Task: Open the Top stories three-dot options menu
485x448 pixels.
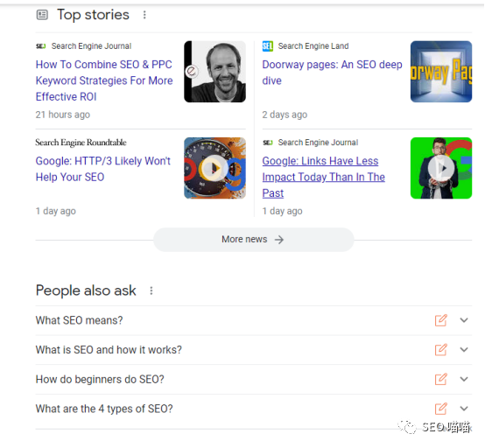Action: click(144, 15)
